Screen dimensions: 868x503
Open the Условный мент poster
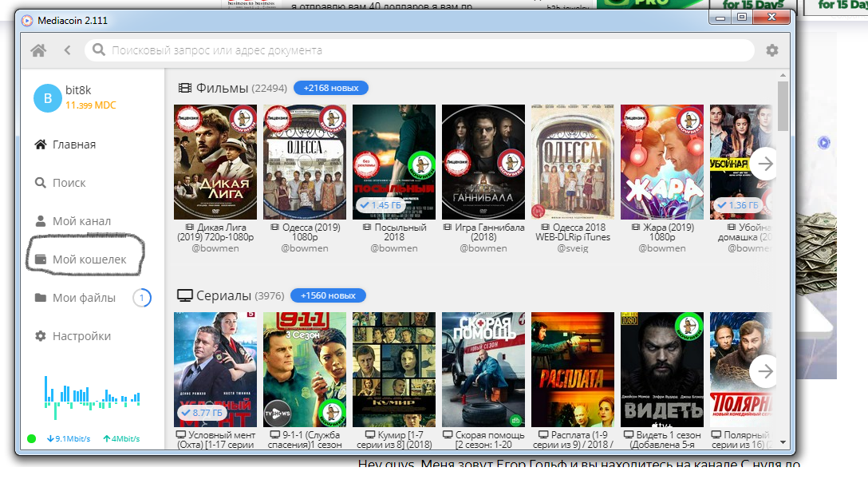coord(215,370)
